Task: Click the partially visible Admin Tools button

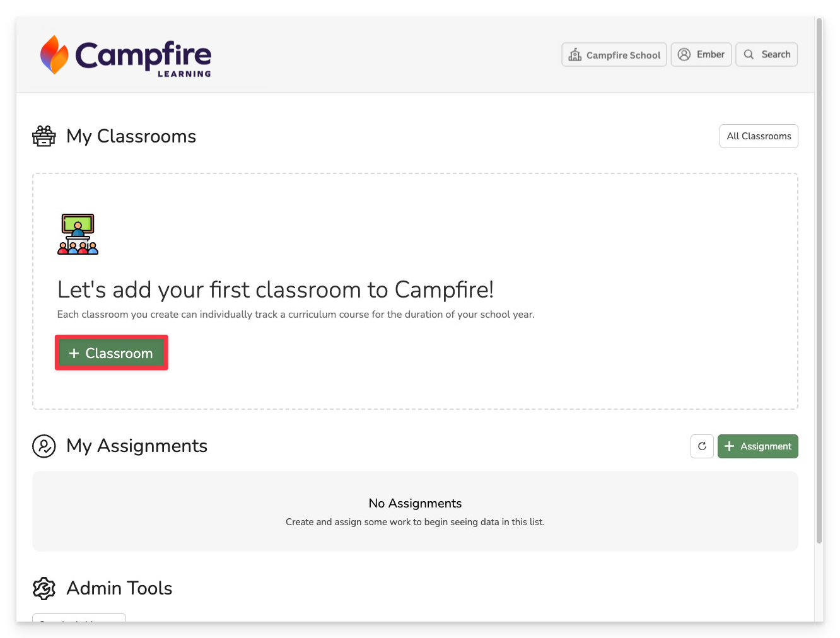Action: tap(79, 618)
